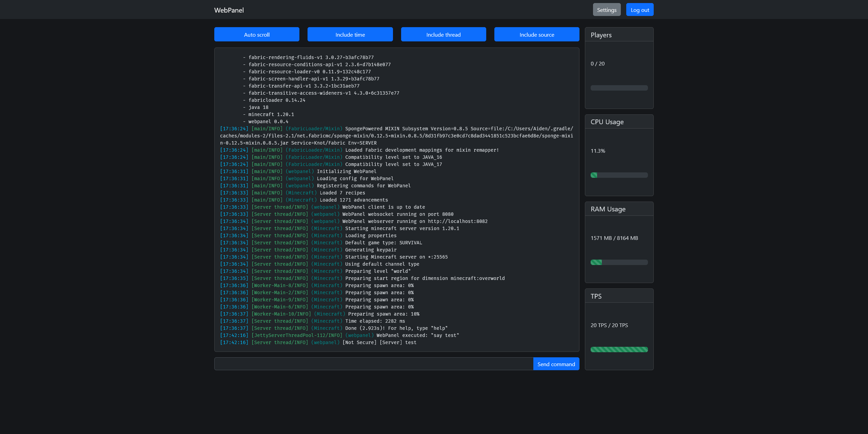The image size is (868, 434).
Task: Toggle Include thread in log lines
Action: pos(443,34)
